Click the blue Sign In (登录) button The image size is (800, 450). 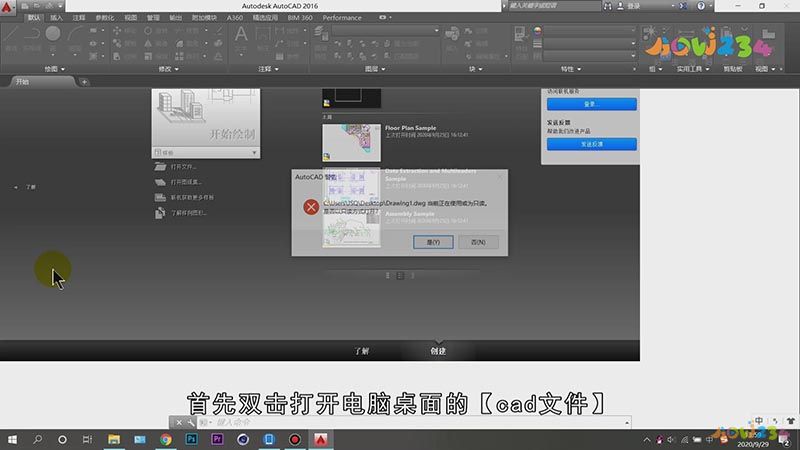point(591,104)
